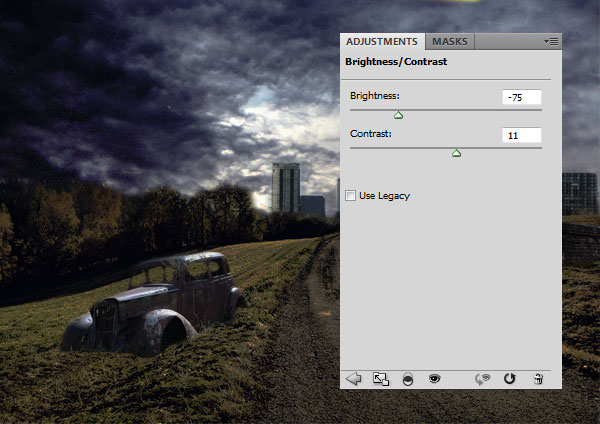Screen dimensions: 600x424
Task: Select the Adjustments tab
Action: click(x=382, y=41)
